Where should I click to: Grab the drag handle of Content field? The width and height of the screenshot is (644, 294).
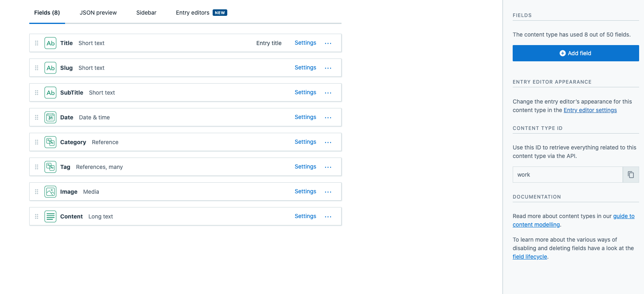pos(37,216)
